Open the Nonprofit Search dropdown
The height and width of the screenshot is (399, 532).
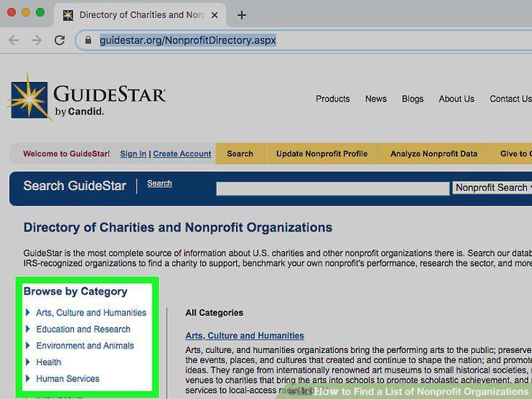493,188
